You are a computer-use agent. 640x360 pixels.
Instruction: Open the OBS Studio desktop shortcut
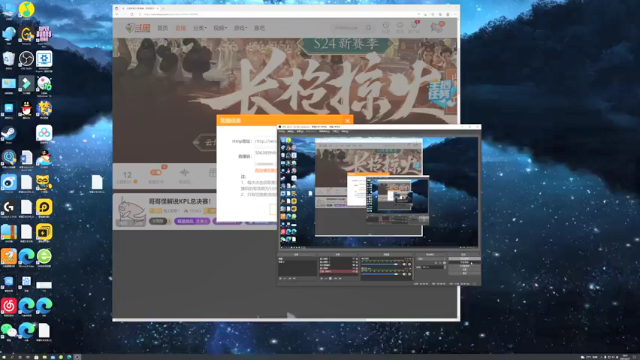point(27,59)
